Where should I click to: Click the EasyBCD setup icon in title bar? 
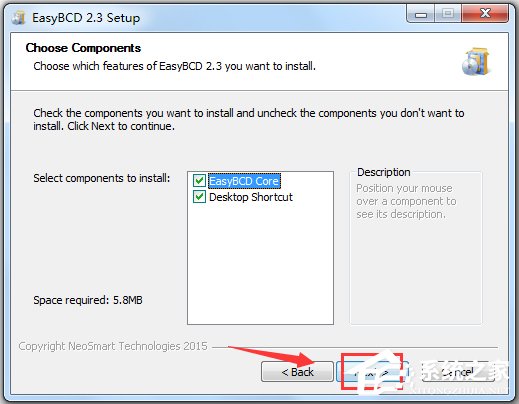click(19, 18)
